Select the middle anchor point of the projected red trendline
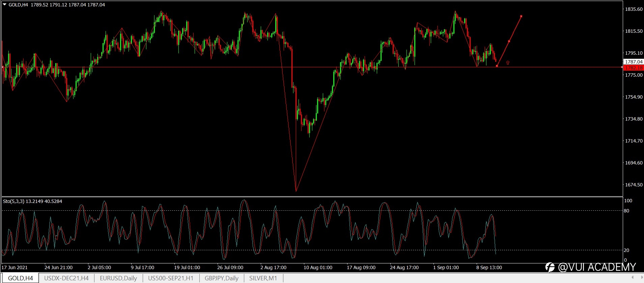The width and height of the screenshot is (644, 283). click(x=509, y=41)
